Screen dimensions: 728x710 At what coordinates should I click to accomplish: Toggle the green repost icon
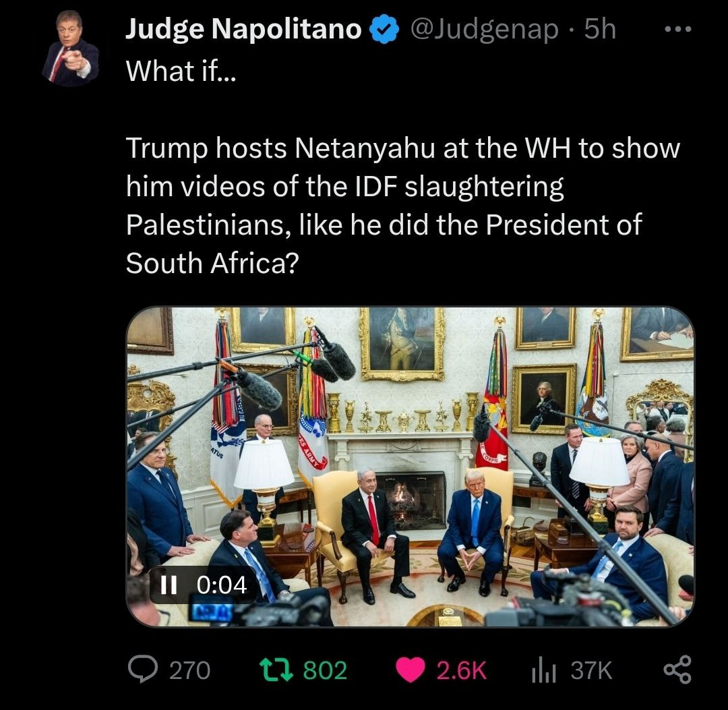point(276,670)
